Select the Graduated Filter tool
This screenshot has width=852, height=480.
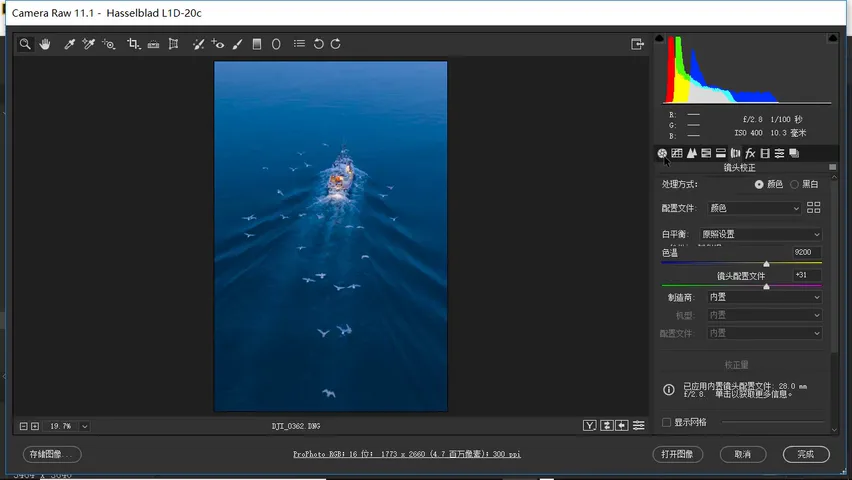(x=257, y=44)
